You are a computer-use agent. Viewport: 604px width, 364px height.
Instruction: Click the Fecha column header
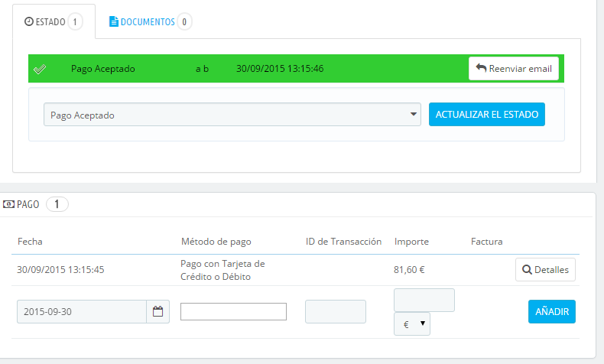[x=30, y=242]
